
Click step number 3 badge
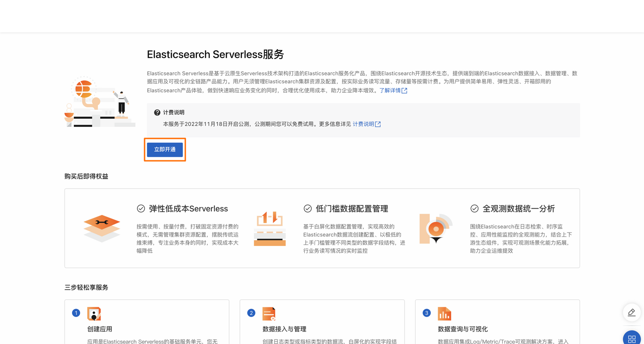[426, 313]
